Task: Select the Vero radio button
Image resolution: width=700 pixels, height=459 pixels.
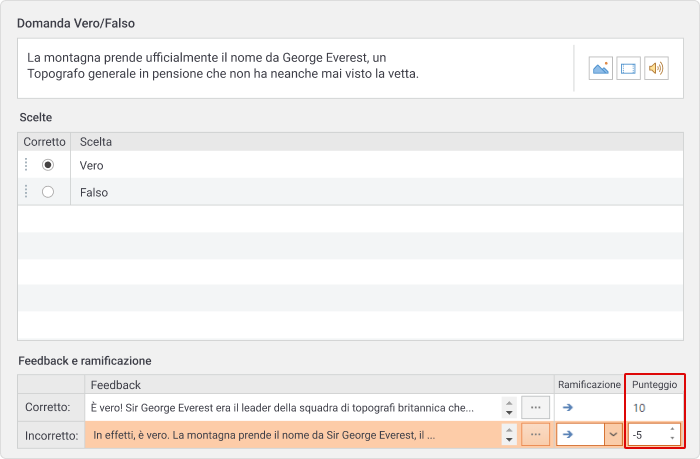Action: pyautogui.click(x=48, y=165)
